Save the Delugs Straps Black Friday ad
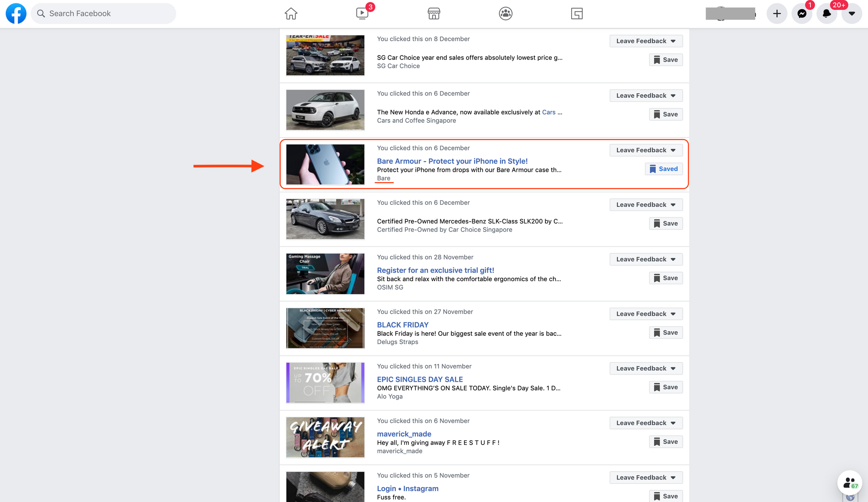868x502 pixels. coord(666,333)
